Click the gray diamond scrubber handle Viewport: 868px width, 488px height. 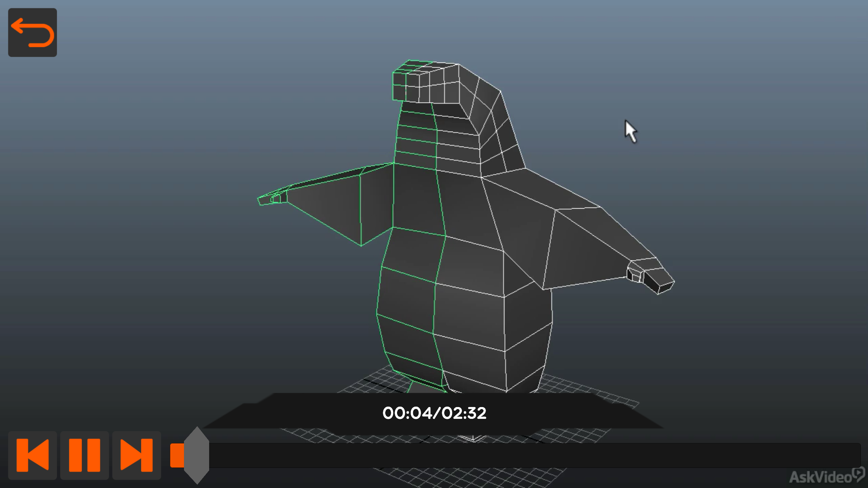point(197,455)
